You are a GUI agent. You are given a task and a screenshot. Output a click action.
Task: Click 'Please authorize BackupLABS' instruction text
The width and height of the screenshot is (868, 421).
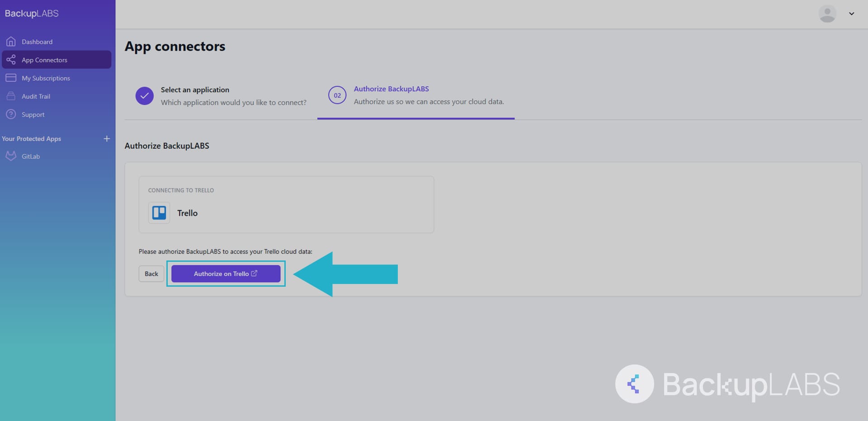(x=225, y=251)
